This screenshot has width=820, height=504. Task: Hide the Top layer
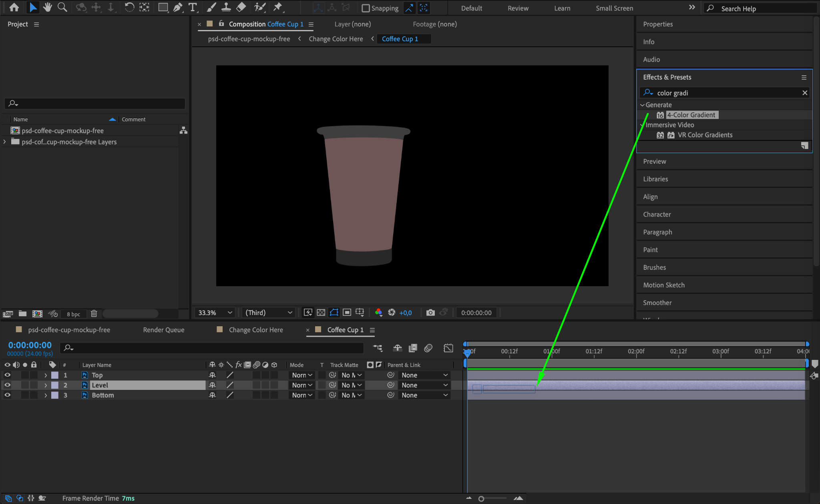tap(7, 375)
